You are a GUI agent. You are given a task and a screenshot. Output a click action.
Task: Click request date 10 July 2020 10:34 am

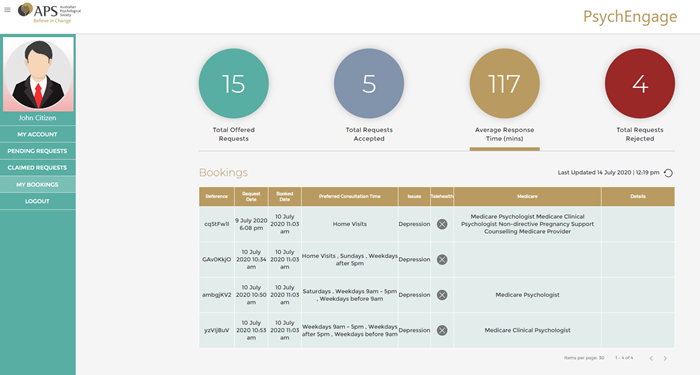pyautogui.click(x=251, y=259)
